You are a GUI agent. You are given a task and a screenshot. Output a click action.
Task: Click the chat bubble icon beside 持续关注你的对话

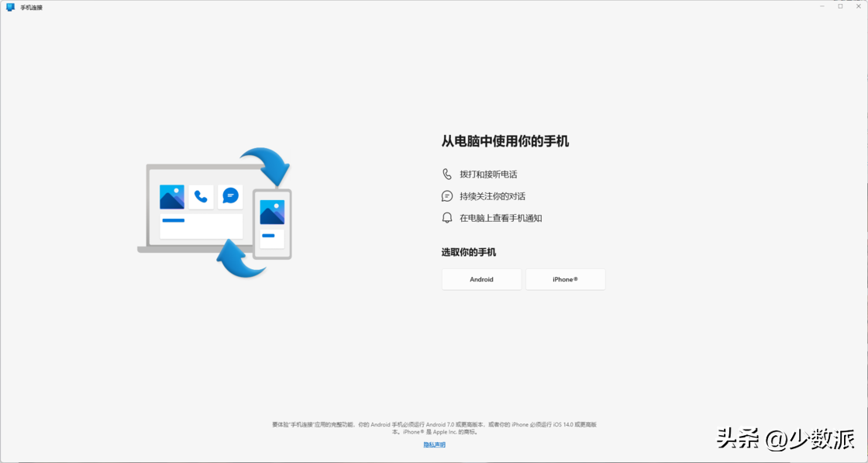click(x=446, y=195)
